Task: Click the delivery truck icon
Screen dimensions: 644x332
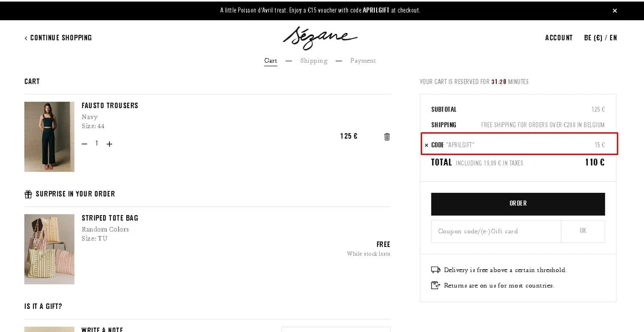Action: pos(436,270)
